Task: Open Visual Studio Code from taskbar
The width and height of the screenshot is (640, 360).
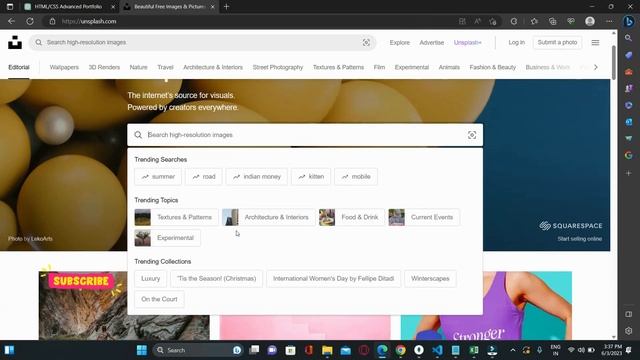Action: pyautogui.click(x=437, y=350)
